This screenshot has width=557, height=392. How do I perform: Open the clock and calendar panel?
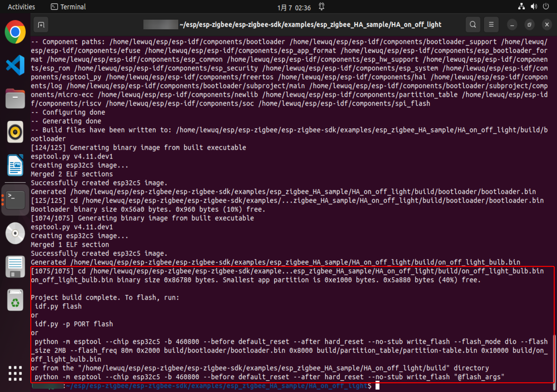pyautogui.click(x=294, y=8)
